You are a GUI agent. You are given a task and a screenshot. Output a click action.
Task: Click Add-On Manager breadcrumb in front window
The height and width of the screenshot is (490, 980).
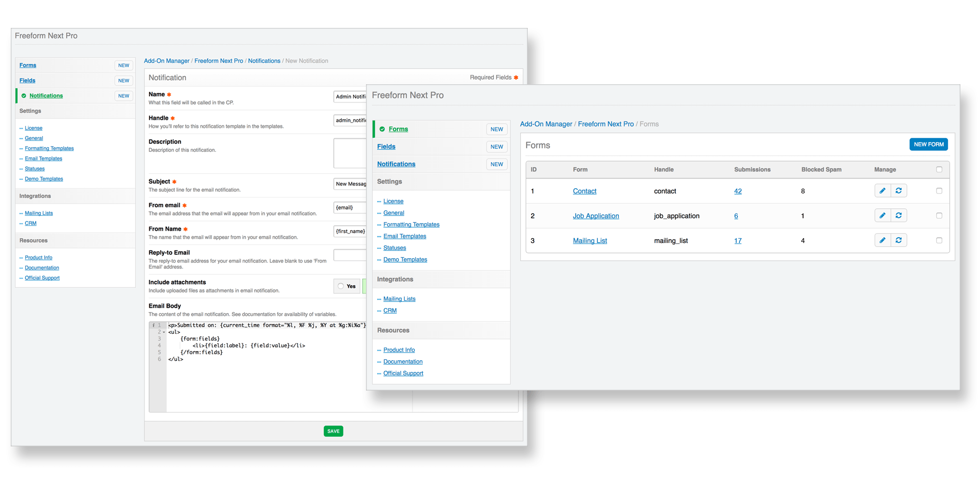click(x=546, y=124)
